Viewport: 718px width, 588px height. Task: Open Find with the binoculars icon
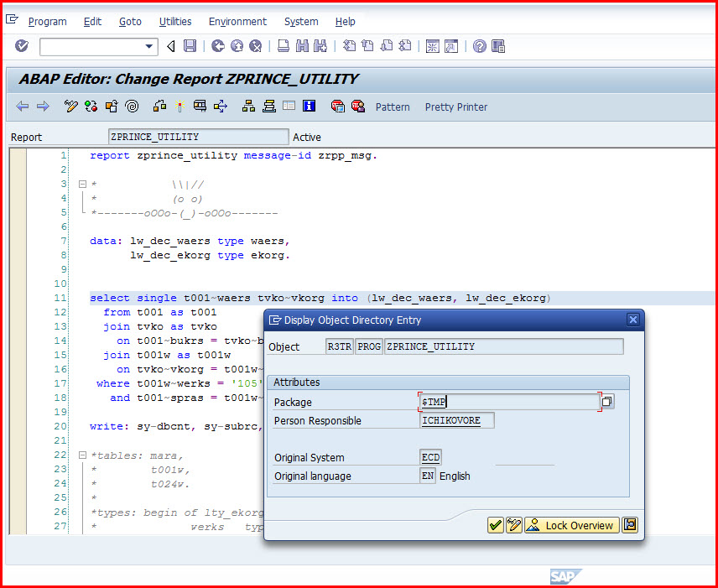[x=301, y=46]
